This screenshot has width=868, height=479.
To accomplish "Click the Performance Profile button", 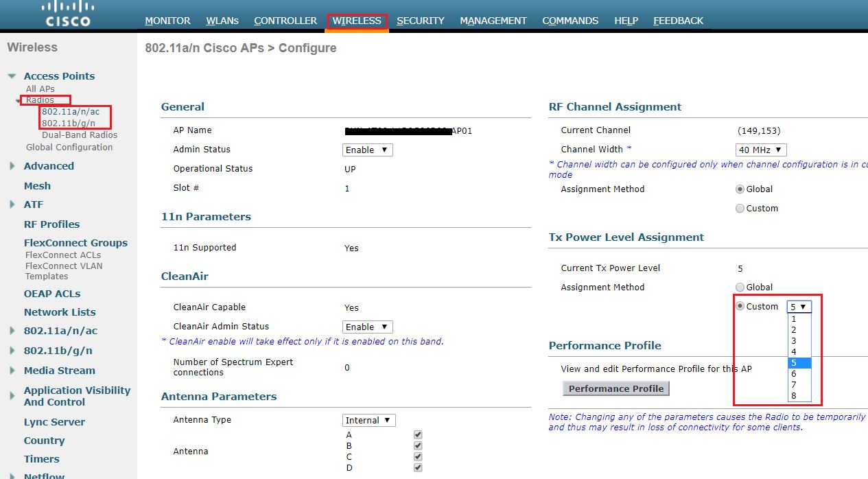I will click(615, 388).
